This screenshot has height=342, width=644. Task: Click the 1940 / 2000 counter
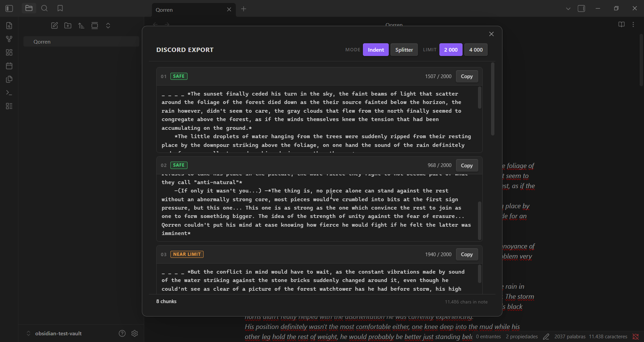[x=438, y=254]
